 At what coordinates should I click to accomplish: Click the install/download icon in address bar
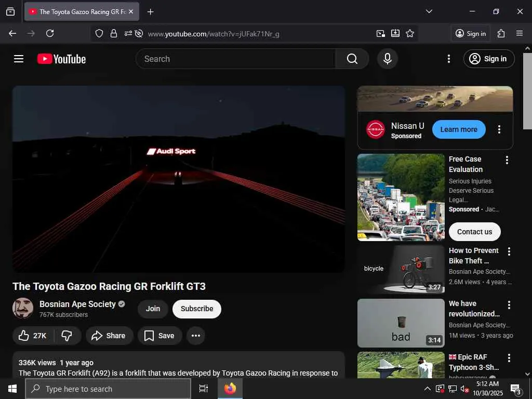(395, 33)
